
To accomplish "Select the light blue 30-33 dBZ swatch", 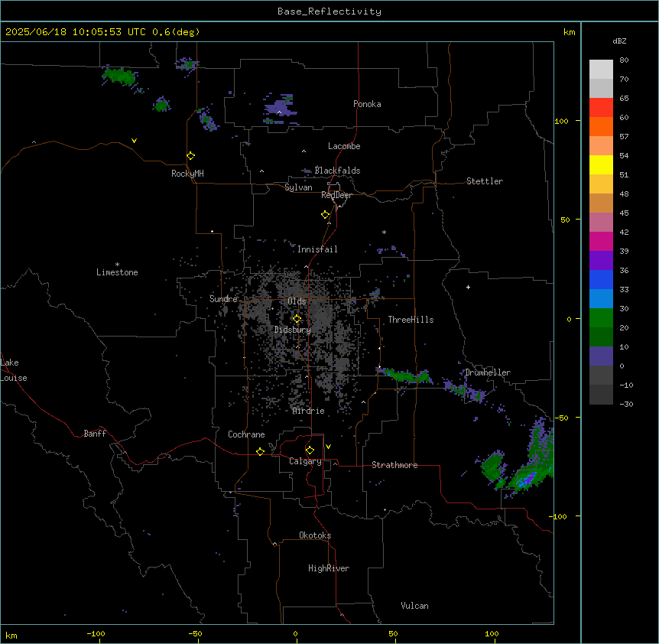I will (601, 298).
